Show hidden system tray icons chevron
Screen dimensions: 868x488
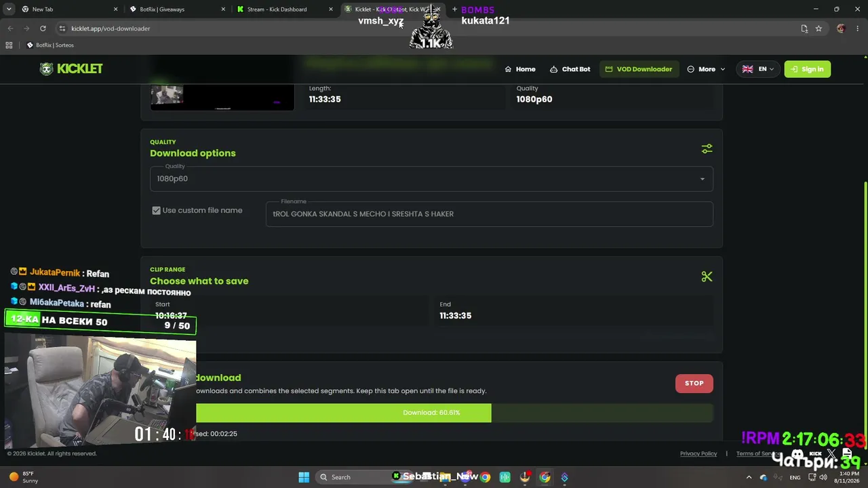tap(749, 477)
